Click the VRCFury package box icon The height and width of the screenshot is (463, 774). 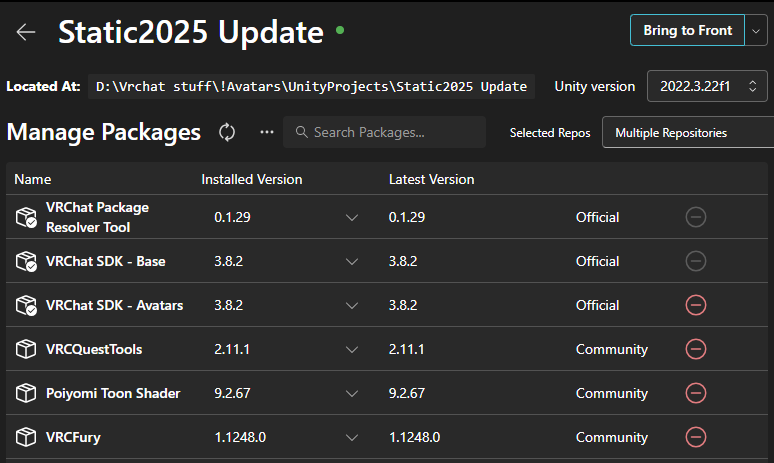26,437
